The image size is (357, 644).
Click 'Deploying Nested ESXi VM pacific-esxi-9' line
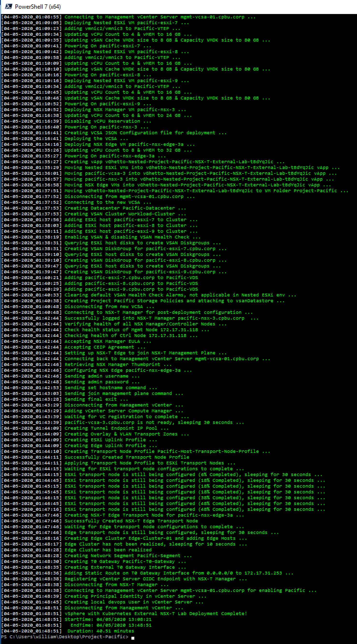[95, 81]
